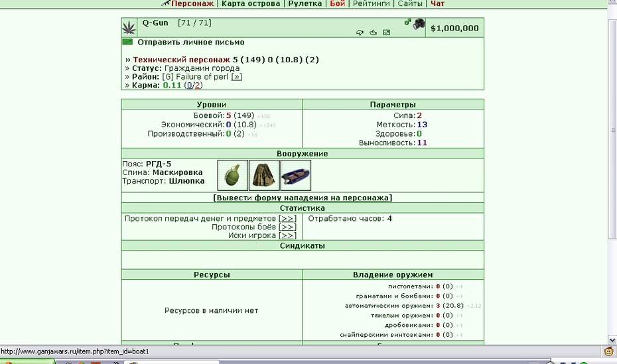Click the male gender symbol icon
The image size is (617, 364).
coord(407,22)
